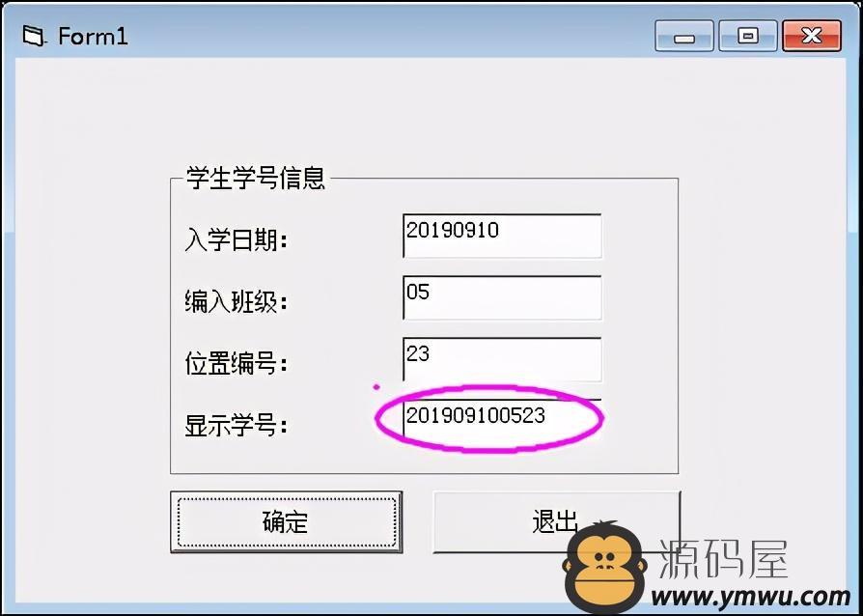The width and height of the screenshot is (863, 616).
Task: Click the 学生学号信息 frame caption
Action: tap(256, 178)
